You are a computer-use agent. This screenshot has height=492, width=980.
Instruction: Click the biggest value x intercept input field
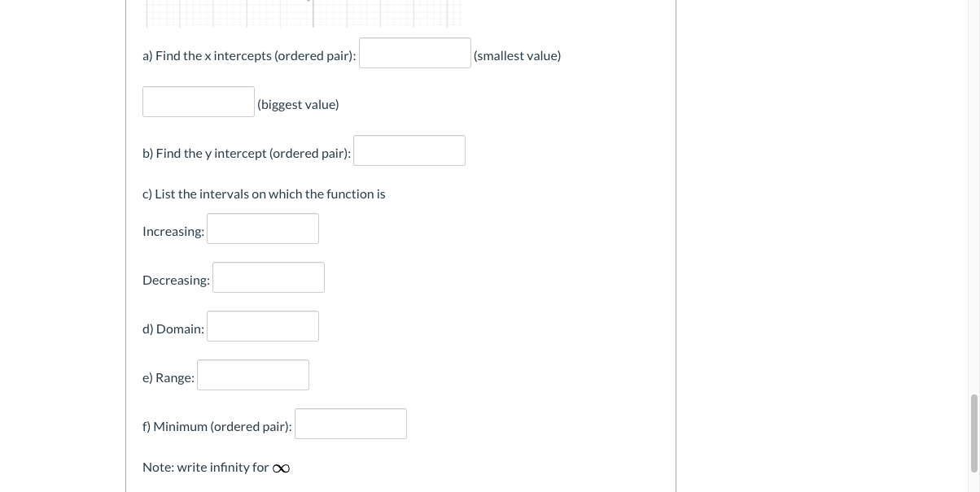[x=198, y=101]
